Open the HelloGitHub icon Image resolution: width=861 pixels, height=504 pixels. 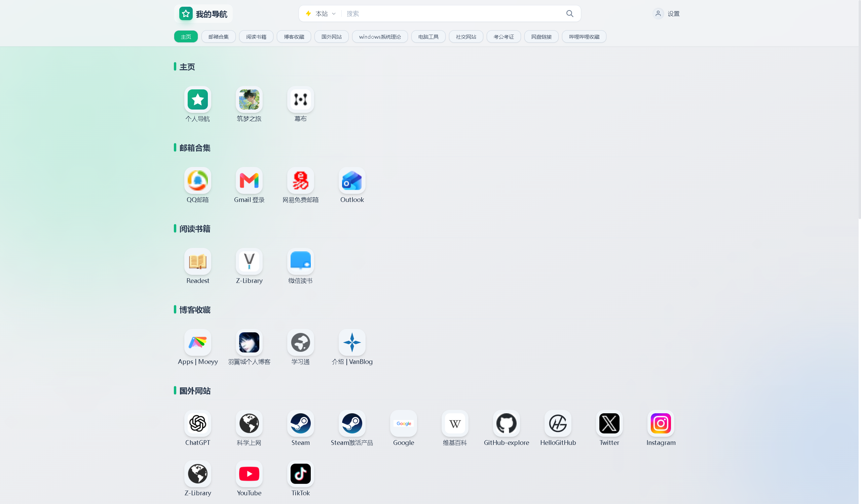(558, 423)
